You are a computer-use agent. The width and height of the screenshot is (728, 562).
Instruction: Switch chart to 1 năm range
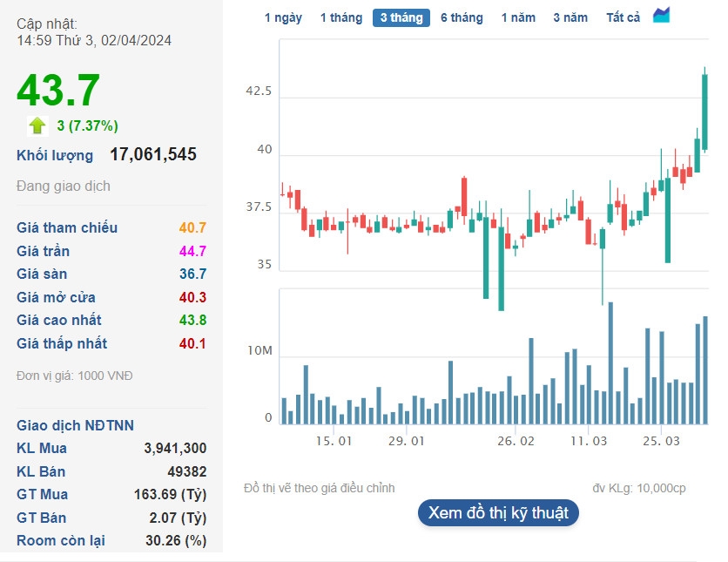(518, 17)
